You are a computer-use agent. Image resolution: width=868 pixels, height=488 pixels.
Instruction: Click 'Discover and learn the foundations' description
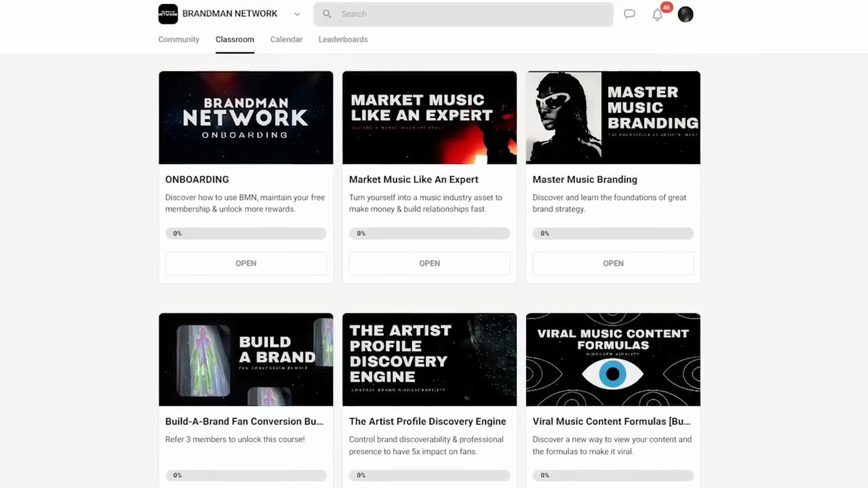(x=609, y=203)
